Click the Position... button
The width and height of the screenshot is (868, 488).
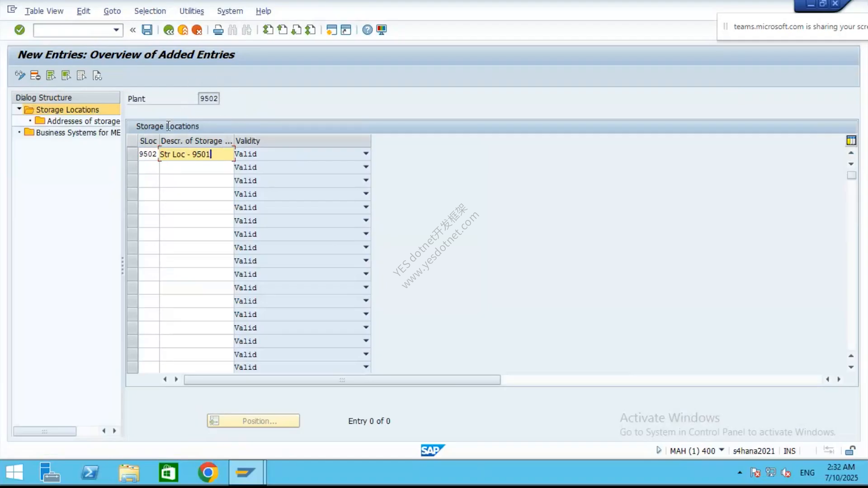[253, 421]
